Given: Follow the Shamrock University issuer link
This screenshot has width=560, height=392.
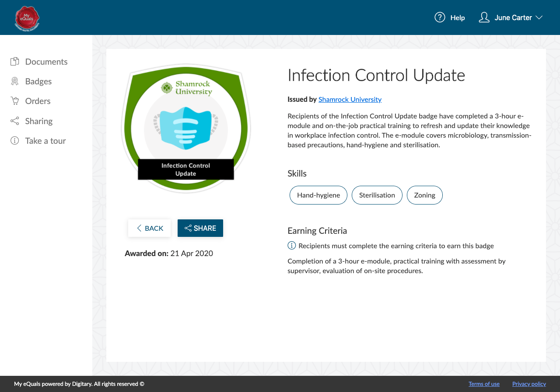Looking at the screenshot, I should pyautogui.click(x=350, y=99).
